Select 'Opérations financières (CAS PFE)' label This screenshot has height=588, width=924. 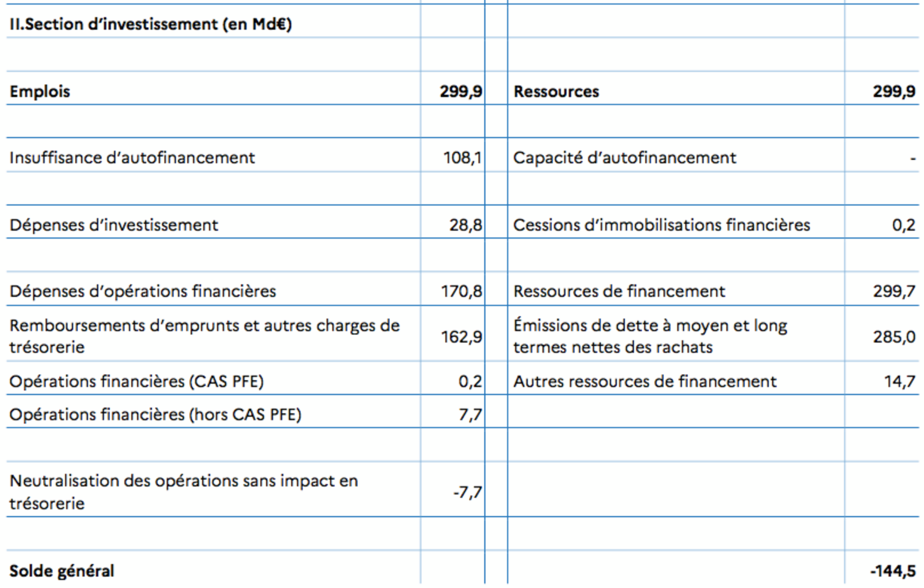[136, 381]
